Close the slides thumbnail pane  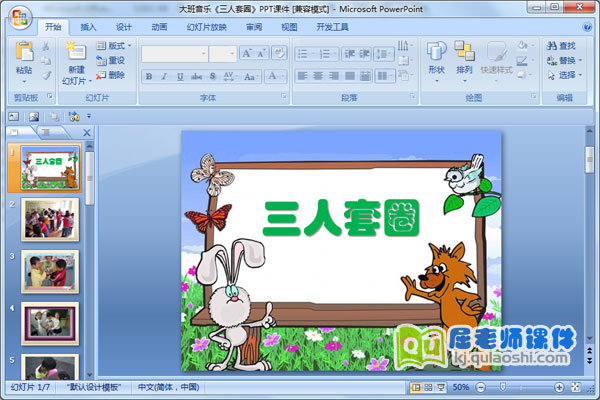coord(87,133)
